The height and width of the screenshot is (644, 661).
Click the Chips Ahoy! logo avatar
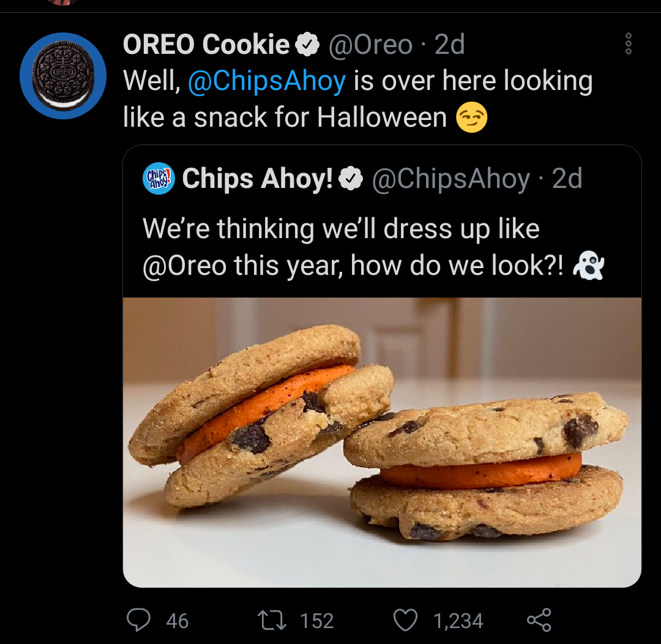[157, 179]
